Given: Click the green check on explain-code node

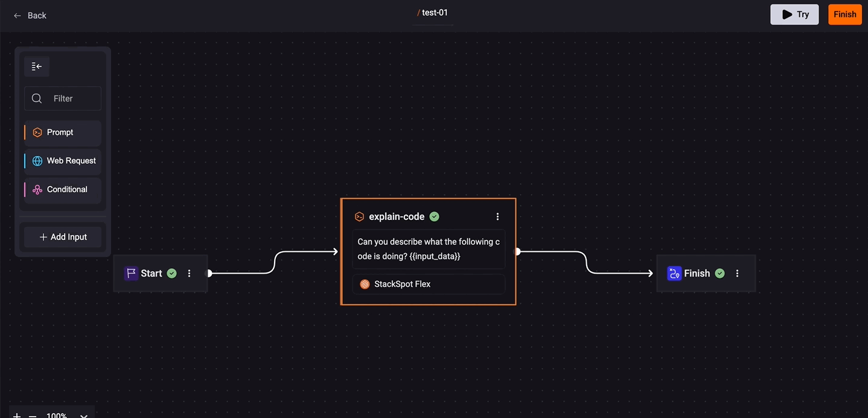Looking at the screenshot, I should tap(434, 217).
